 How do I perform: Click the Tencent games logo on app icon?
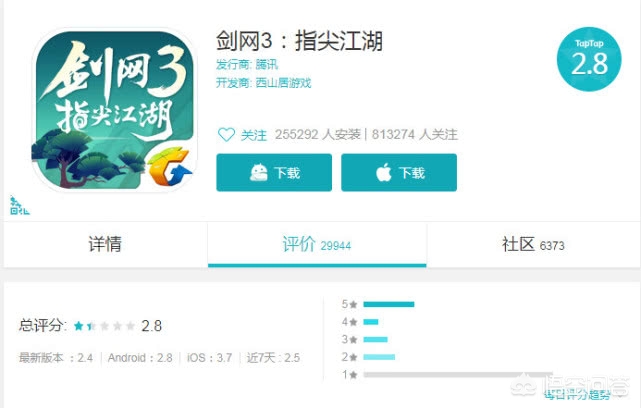pyautogui.click(x=169, y=167)
